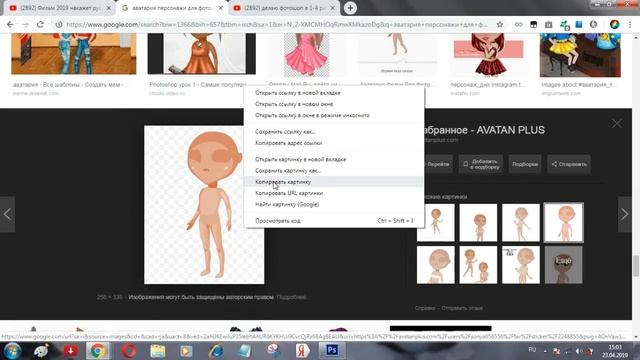Click the paint palette taskbar icon
Viewport: 640px width, 360px height.
[x=41, y=351]
